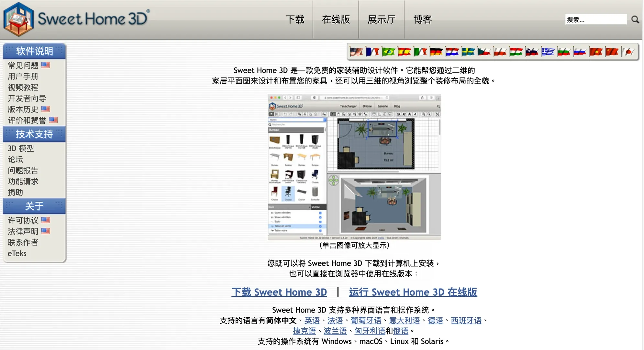Open the 论坛 sidebar link
The image size is (644, 350).
15,159
